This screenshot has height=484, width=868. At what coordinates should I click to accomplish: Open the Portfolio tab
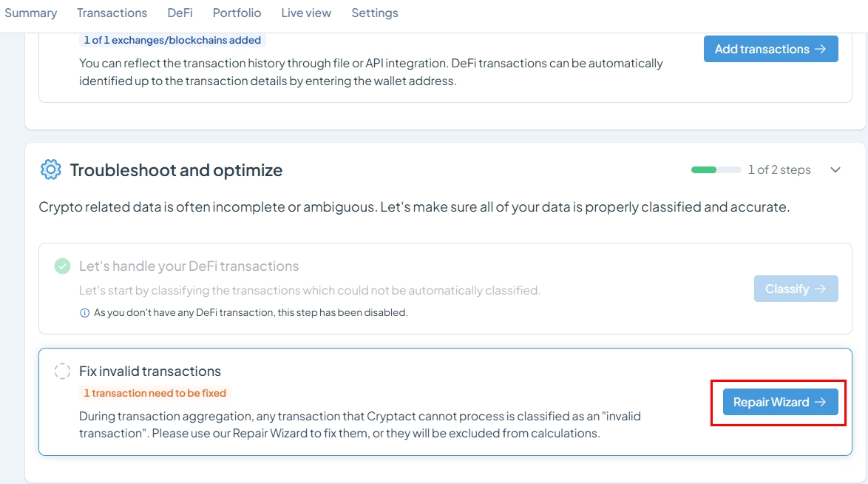(x=237, y=13)
